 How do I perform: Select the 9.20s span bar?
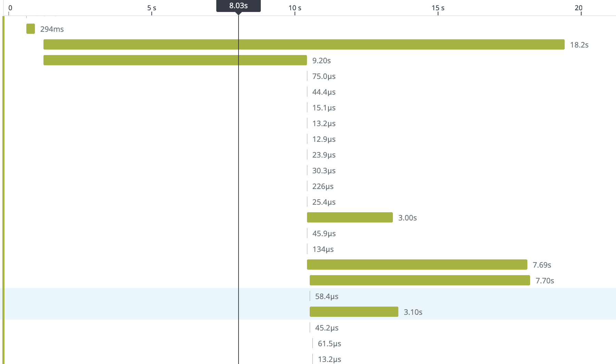(x=175, y=60)
